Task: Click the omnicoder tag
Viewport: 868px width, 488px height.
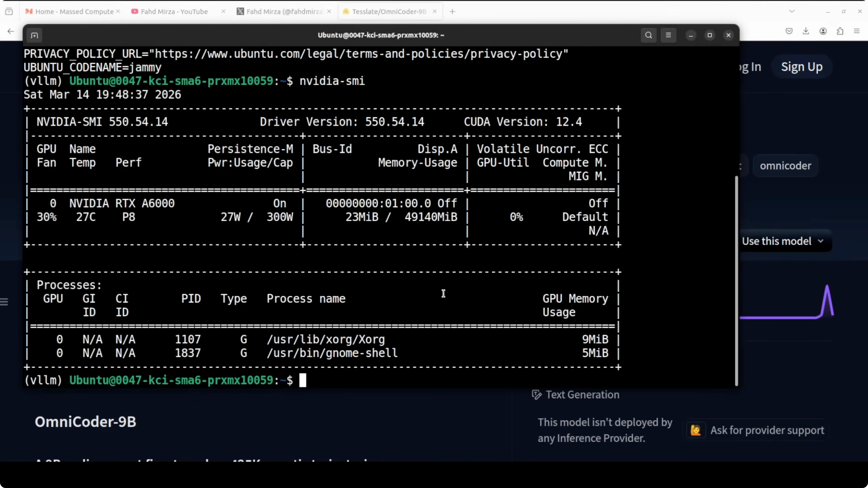Action: [x=785, y=166]
